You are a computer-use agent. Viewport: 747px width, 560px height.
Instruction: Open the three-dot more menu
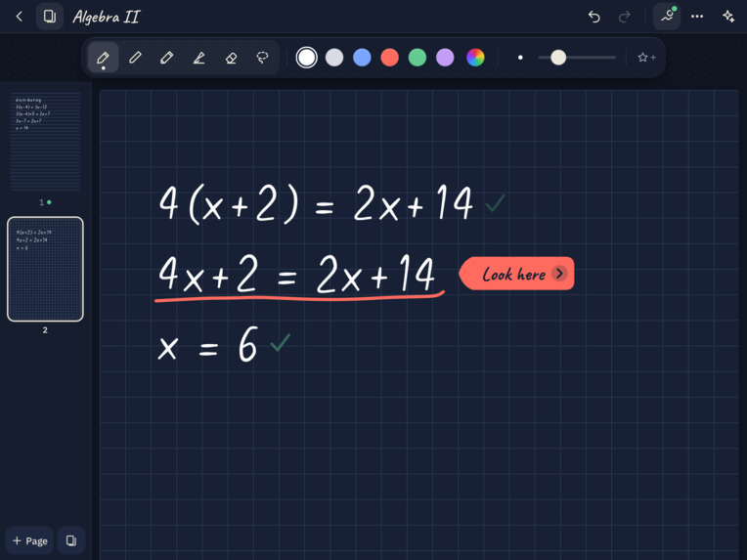[x=697, y=17]
